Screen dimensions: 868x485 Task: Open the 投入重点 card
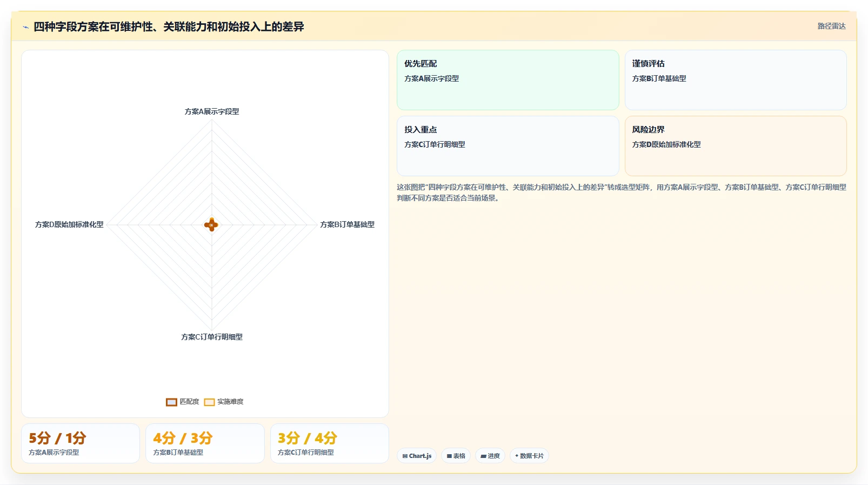[508, 146]
